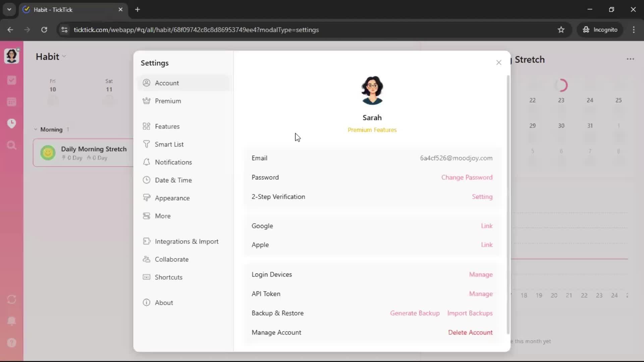
Task: Click the About info icon
Action: [147, 303]
